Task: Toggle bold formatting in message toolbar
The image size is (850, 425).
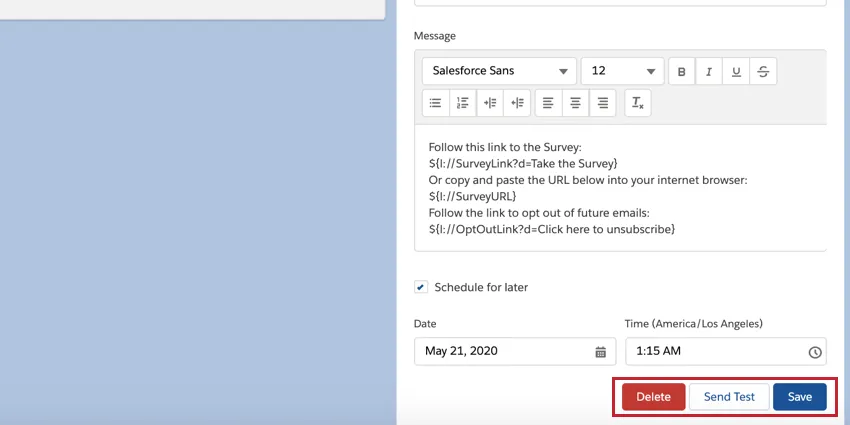Action: 682,71
